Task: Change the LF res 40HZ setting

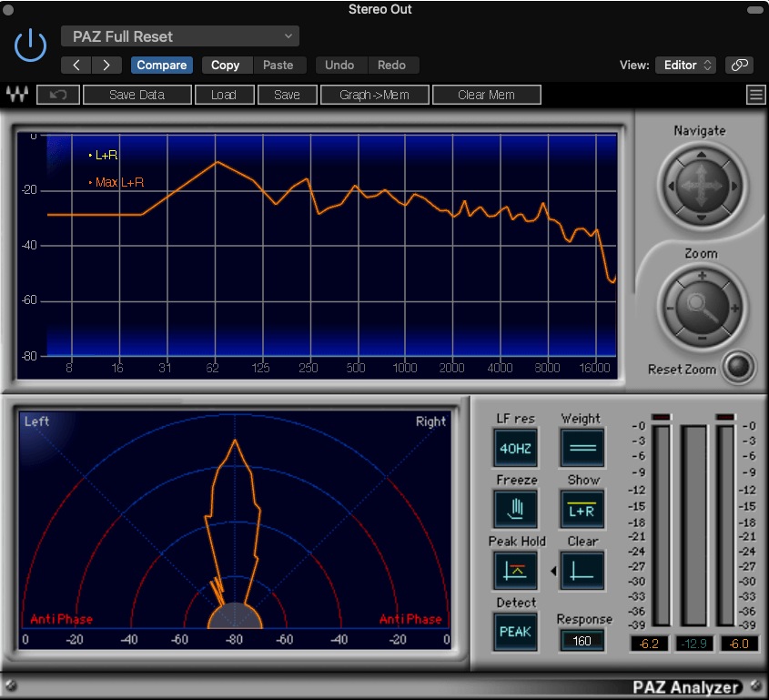Action: click(x=515, y=448)
